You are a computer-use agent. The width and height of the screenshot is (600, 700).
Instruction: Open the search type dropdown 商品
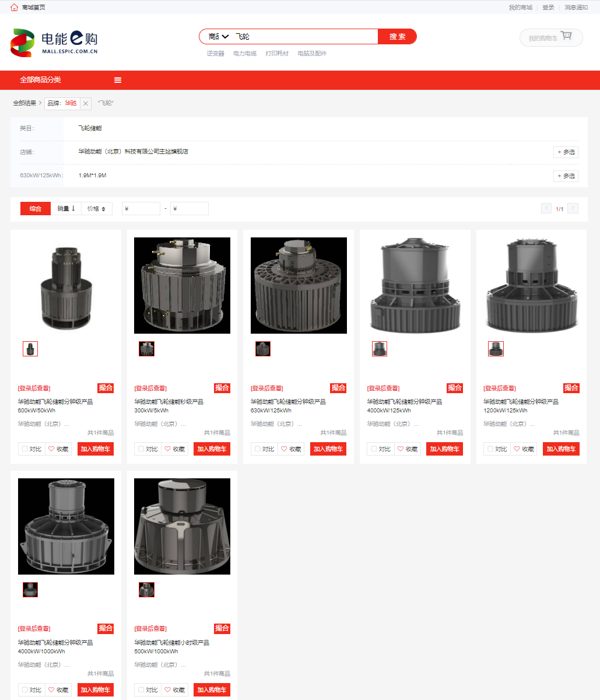[219, 37]
